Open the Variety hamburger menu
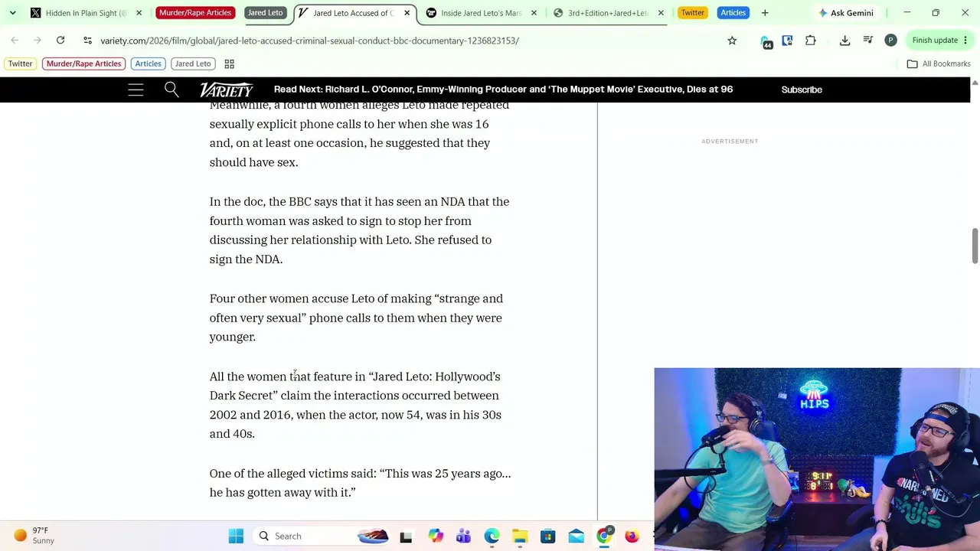Image resolution: width=980 pixels, height=551 pixels. (x=136, y=90)
